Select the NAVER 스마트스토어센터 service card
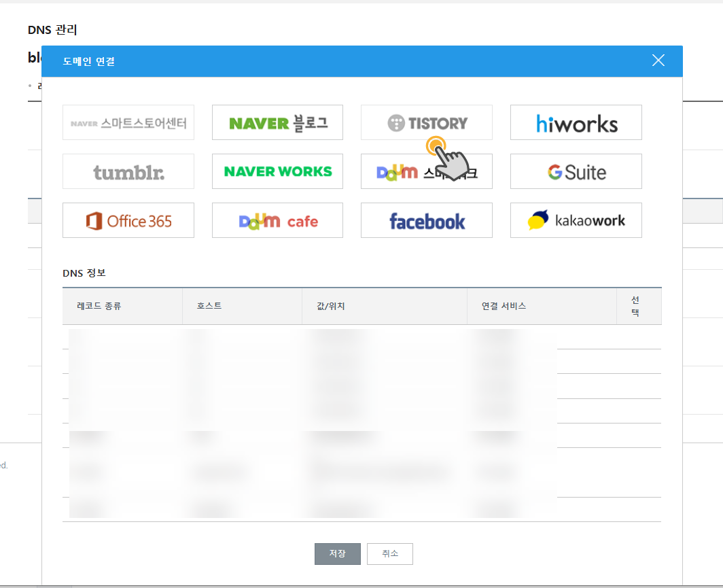 pyautogui.click(x=128, y=122)
